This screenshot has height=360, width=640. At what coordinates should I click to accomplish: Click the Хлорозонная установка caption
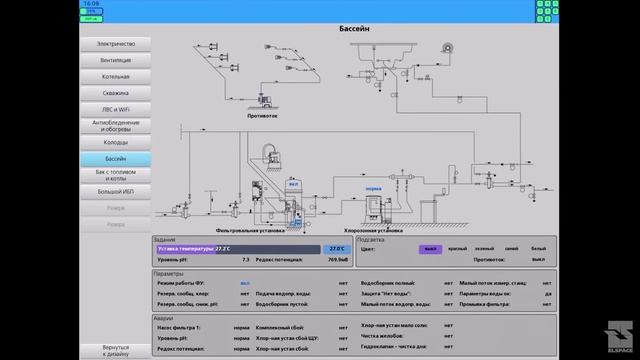coord(373,231)
